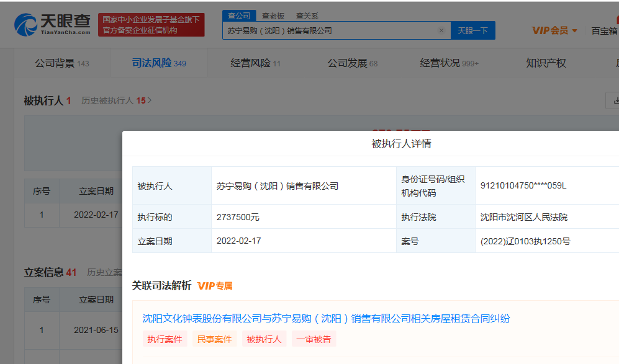Click the download icon beside 被执行人 section
The width and height of the screenshot is (619, 364).
(613, 101)
